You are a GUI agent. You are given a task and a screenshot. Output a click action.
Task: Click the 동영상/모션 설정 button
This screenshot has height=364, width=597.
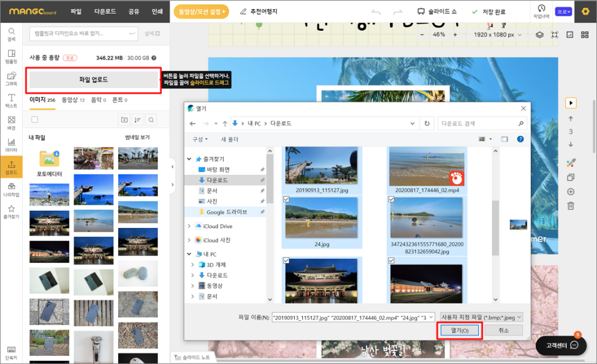(x=201, y=12)
